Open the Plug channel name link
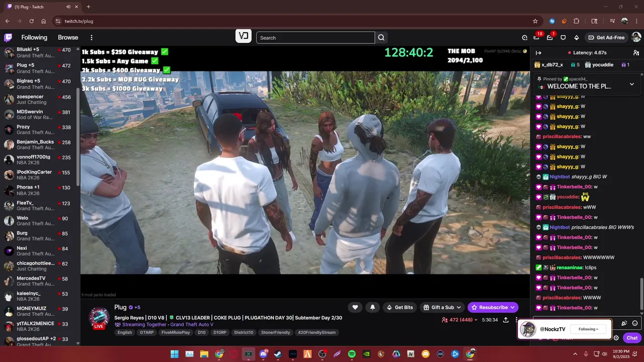Image resolution: width=644 pixels, height=362 pixels. pos(120,307)
